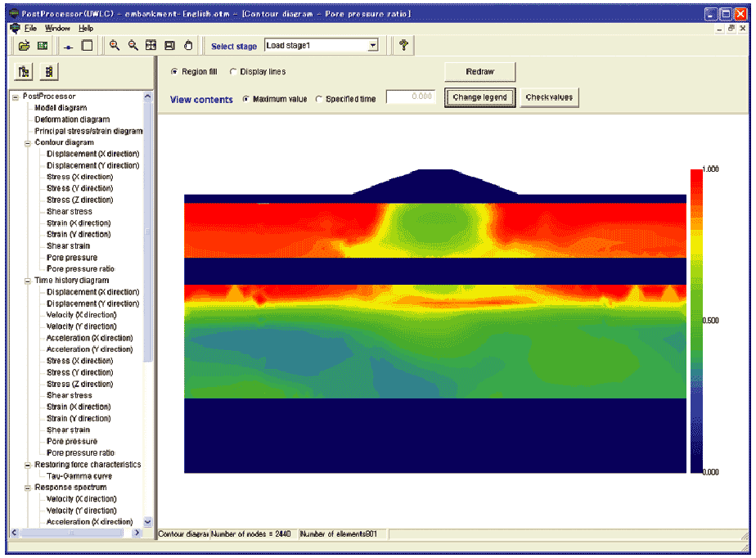Viewport: 756px width, 558px height.
Task: Click the specified time input field
Action: pyautogui.click(x=411, y=97)
